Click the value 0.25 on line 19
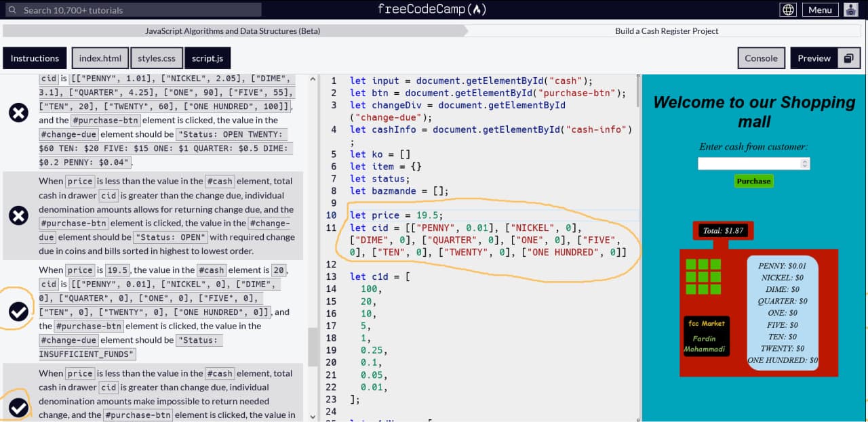Viewport: 868px width, 422px height. click(x=373, y=350)
